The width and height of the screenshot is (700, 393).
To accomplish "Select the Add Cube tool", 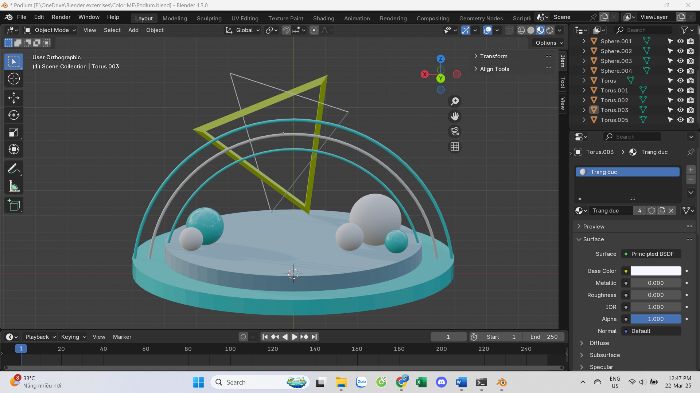I will click(x=14, y=205).
